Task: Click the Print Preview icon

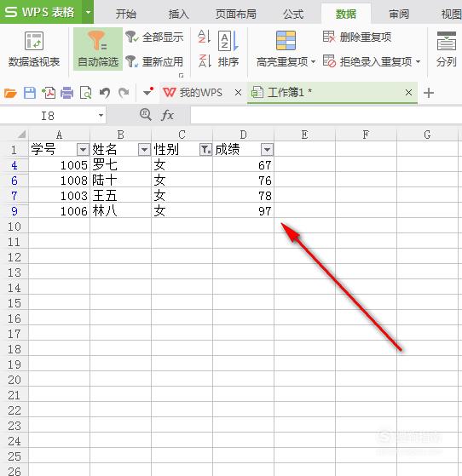Action: 86,93
